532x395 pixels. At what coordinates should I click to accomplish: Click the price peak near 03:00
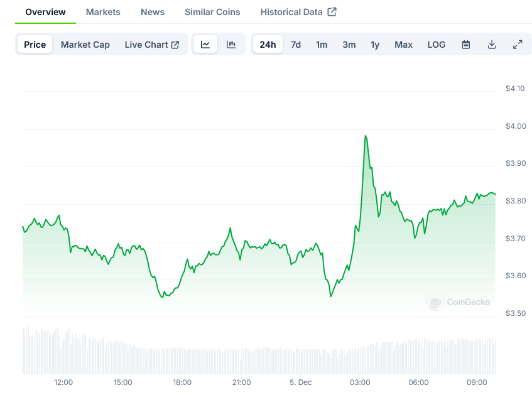coord(365,136)
